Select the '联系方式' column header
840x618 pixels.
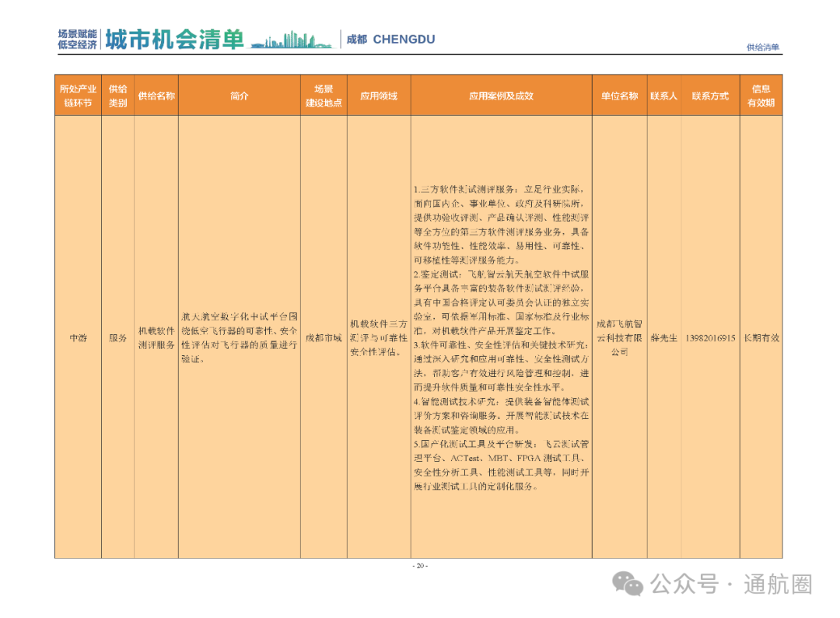[710, 96]
